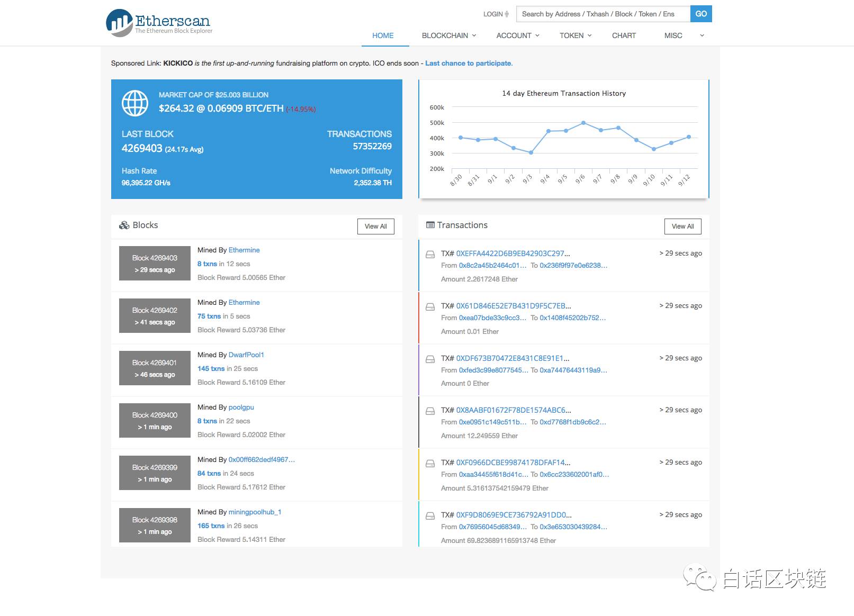Open the '145 txns' link
Viewport: 854px width, 616px height.
(211, 368)
